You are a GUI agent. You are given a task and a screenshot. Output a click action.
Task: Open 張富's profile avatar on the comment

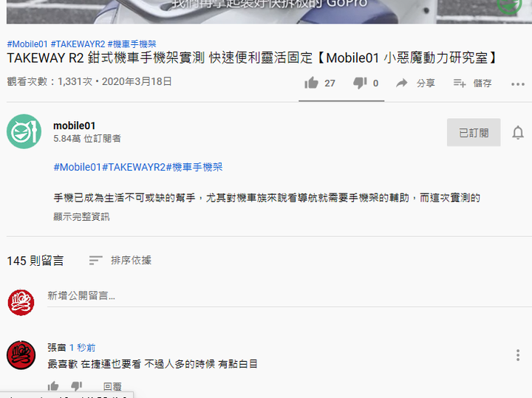21,355
